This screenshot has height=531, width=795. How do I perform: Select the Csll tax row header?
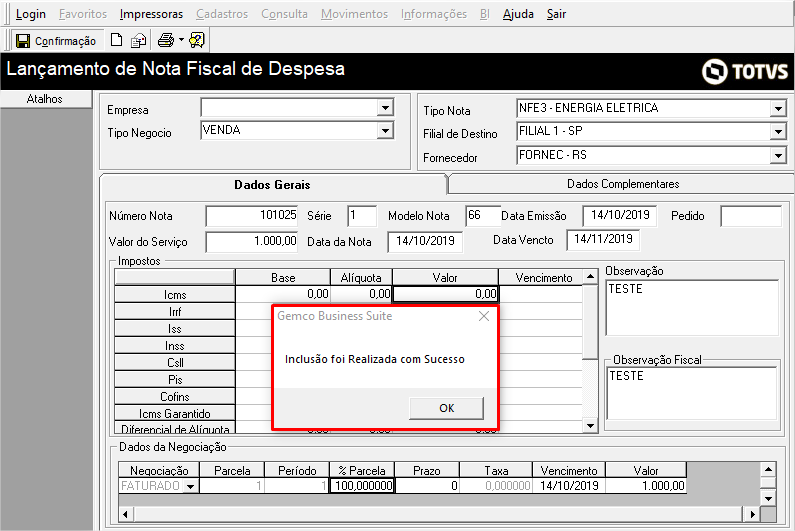[175, 363]
